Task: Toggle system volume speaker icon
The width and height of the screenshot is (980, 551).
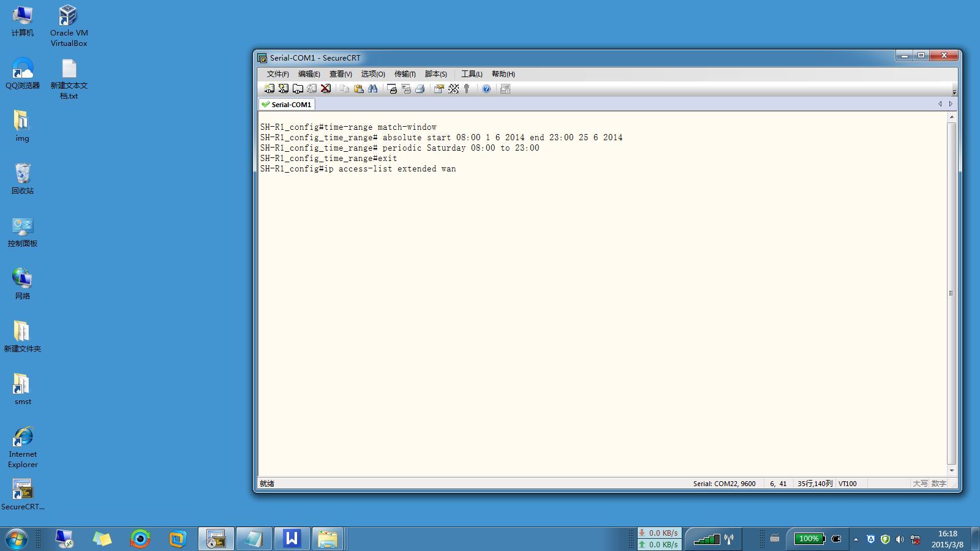Action: pos(900,539)
